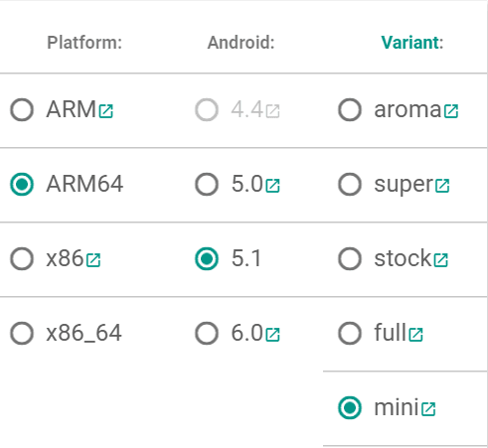Select the aroma variant radio button
Screen dimensions: 488x448
click(350, 109)
